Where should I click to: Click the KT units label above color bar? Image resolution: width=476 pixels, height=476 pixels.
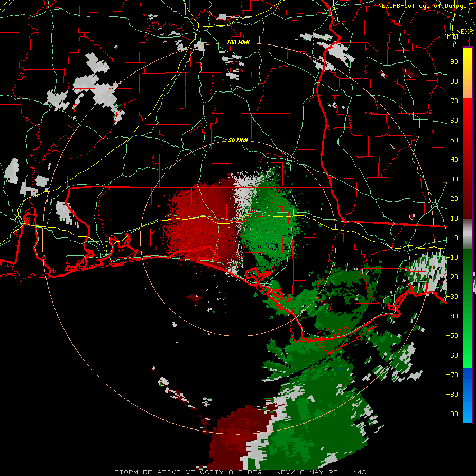pos(451,36)
